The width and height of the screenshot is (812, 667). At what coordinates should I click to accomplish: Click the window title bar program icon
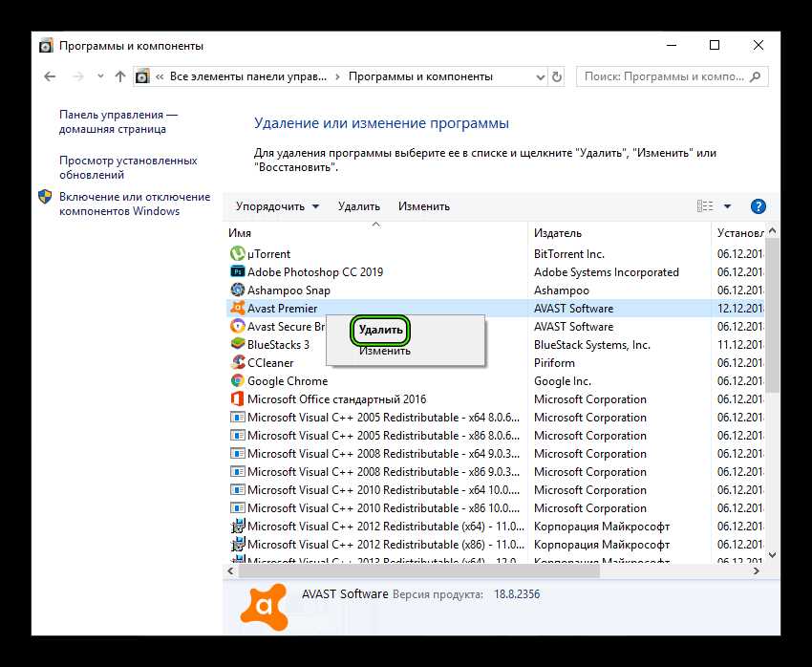coord(46,46)
